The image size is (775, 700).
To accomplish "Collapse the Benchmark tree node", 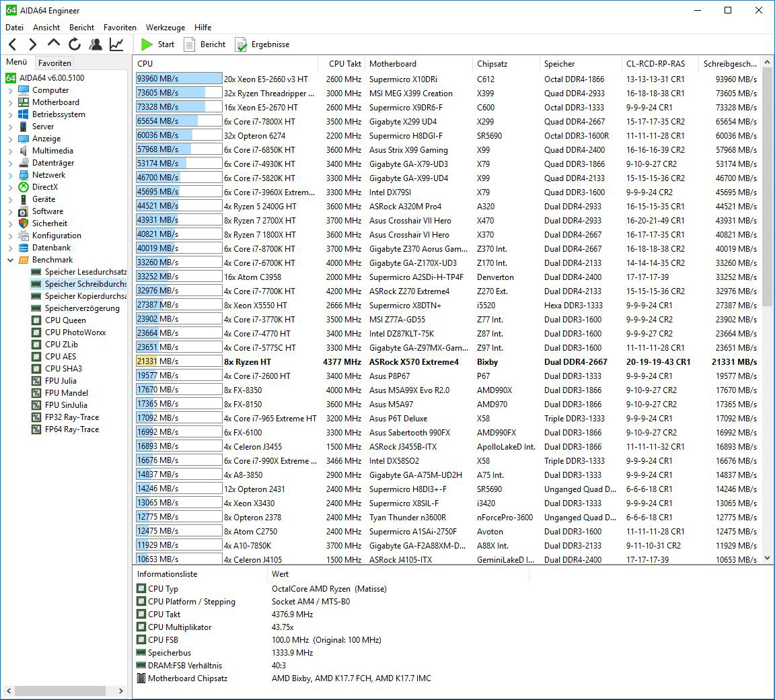I will (10, 260).
